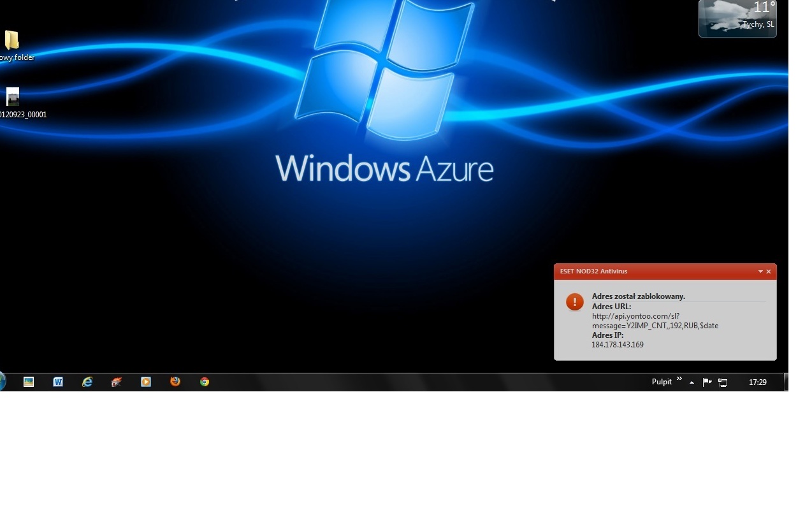
Task: Click the ESET NOD32 Antivirus title
Action: pyautogui.click(x=593, y=272)
